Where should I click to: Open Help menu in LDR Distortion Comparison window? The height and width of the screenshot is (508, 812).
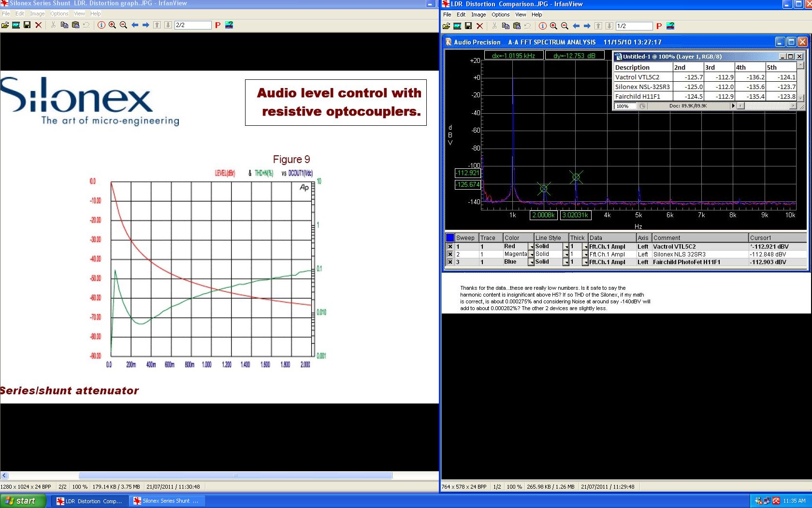pos(537,15)
